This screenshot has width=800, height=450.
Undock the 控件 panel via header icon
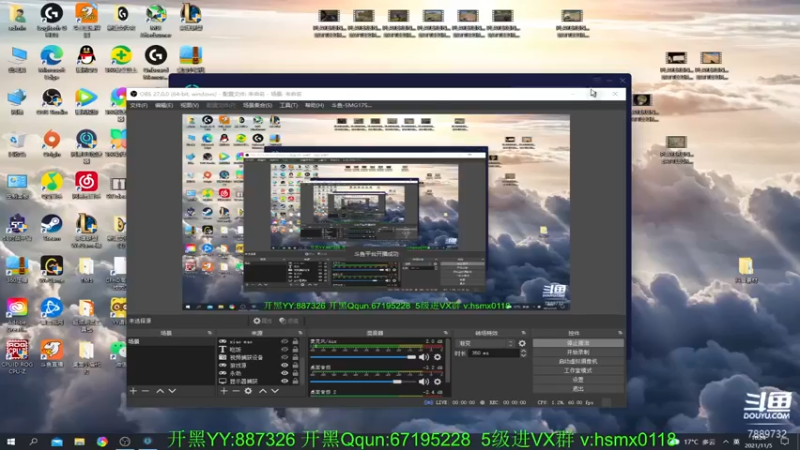pyautogui.click(x=620, y=333)
